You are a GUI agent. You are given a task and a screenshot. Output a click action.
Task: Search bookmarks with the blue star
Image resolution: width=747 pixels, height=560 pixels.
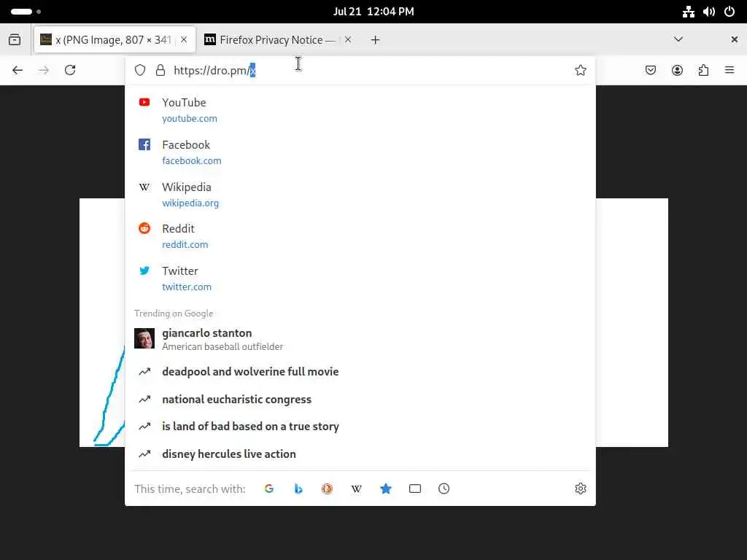click(386, 489)
